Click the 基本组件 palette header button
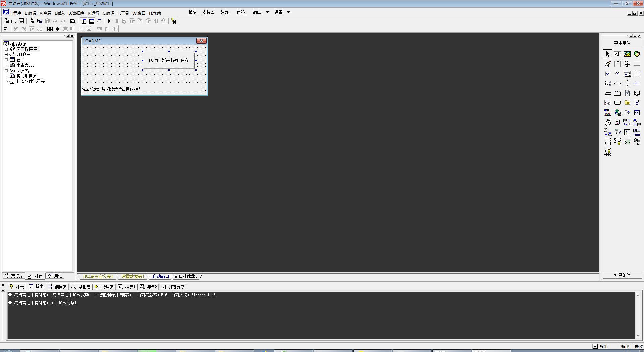This screenshot has height=352, width=644. click(x=622, y=43)
